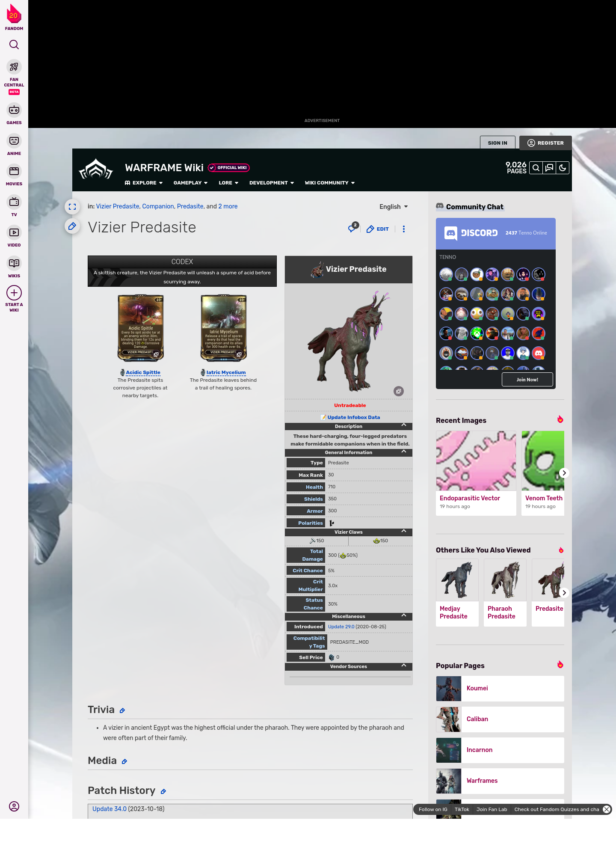
Task: Click the Register button
Action: (x=545, y=143)
